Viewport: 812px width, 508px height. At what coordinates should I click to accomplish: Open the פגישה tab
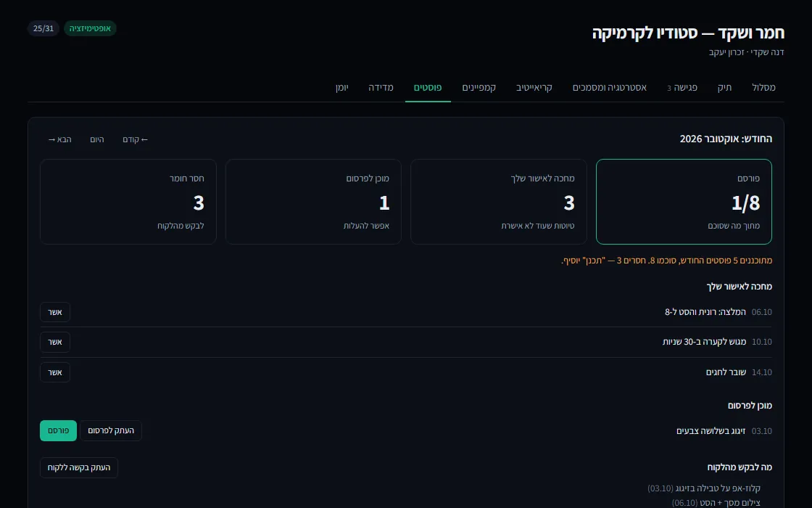[682, 88]
